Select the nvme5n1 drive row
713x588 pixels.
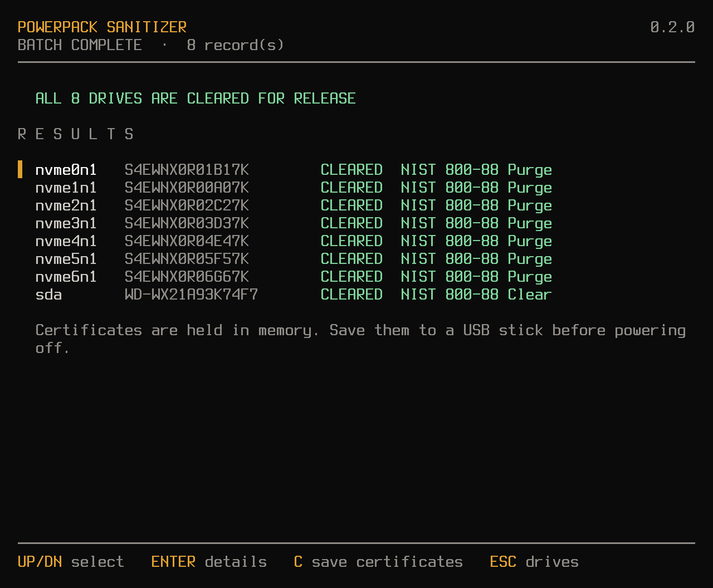(356, 258)
